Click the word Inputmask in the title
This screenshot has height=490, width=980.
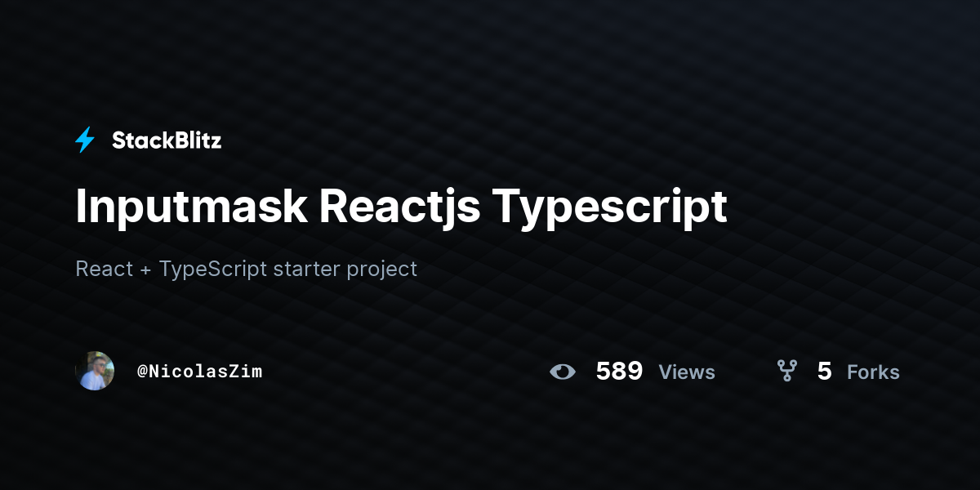[191, 206]
